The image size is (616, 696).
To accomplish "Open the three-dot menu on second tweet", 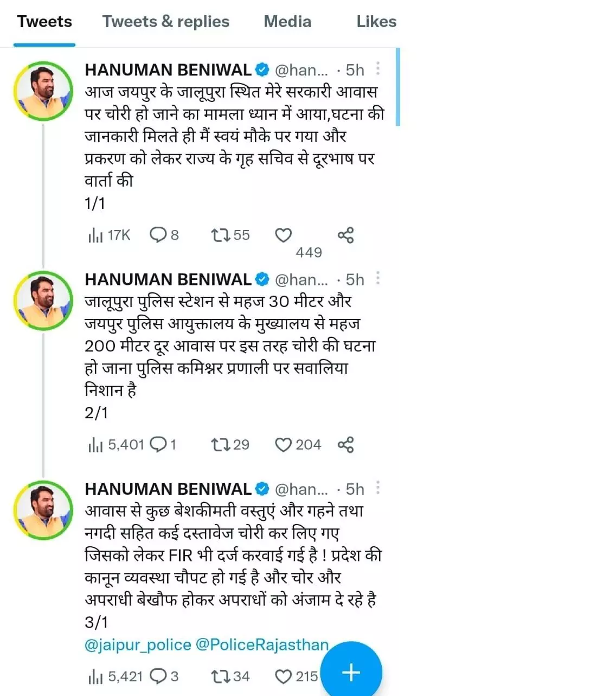I will click(378, 279).
